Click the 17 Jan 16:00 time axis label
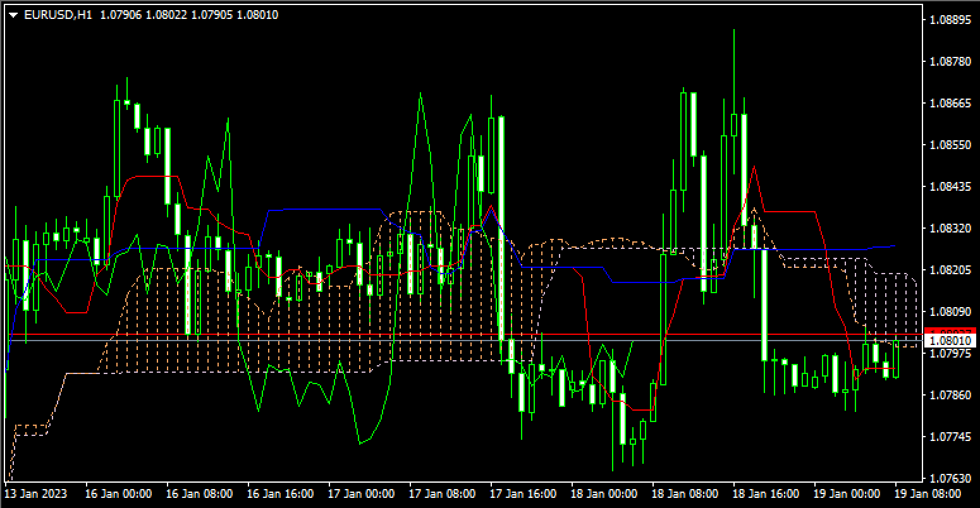This screenshot has height=508, width=980. [523, 493]
